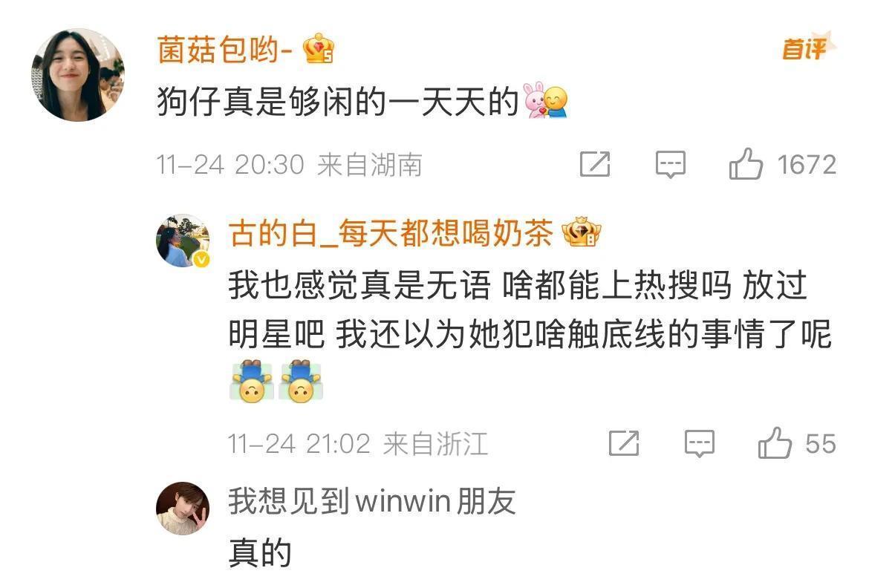
Task: Tap the avatar of 我想见到winwin朋友
Action: coord(183,509)
